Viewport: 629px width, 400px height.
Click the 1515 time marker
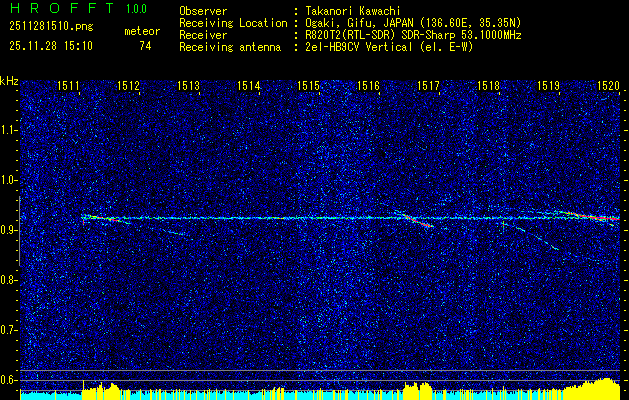point(308,85)
